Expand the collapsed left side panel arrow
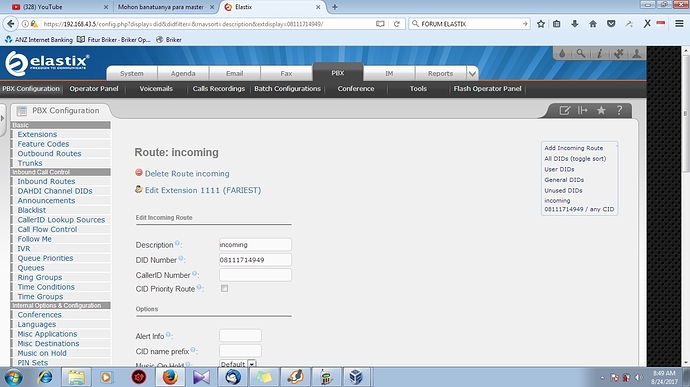Screen dimensions: 690x387 [3, 118]
